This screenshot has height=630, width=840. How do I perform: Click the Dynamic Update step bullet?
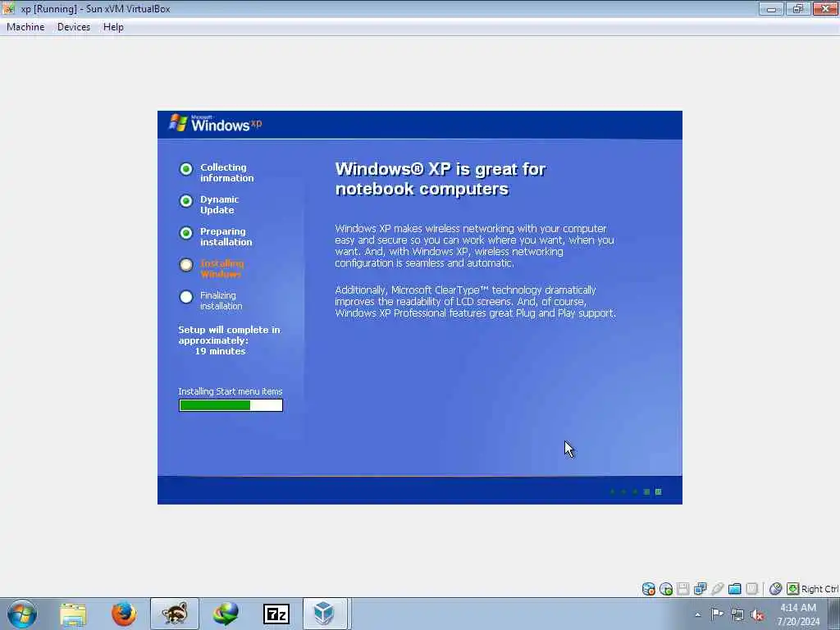[x=186, y=201]
